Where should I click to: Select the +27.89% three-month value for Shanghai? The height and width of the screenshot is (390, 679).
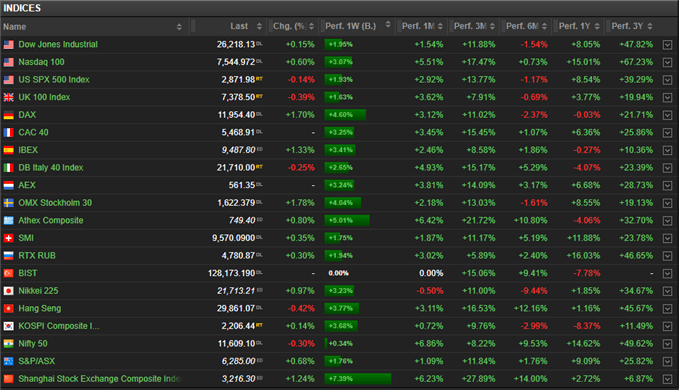coord(478,379)
